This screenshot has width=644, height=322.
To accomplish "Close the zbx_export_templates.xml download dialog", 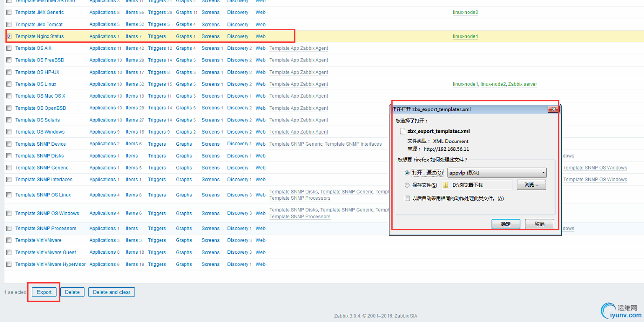I will (x=553, y=109).
